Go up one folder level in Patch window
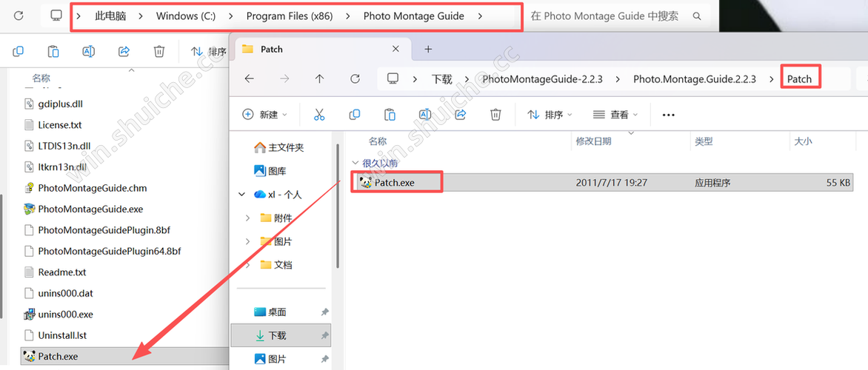Image resolution: width=868 pixels, height=370 pixels. coord(319,78)
